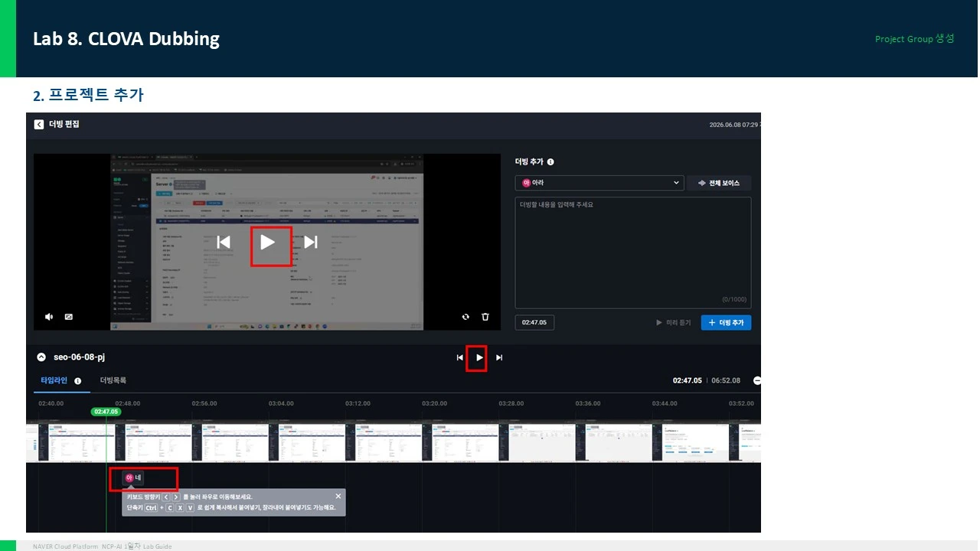
Task: Collapse the seo-06-08-pj panel with the chevron
Action: pyautogui.click(x=41, y=357)
